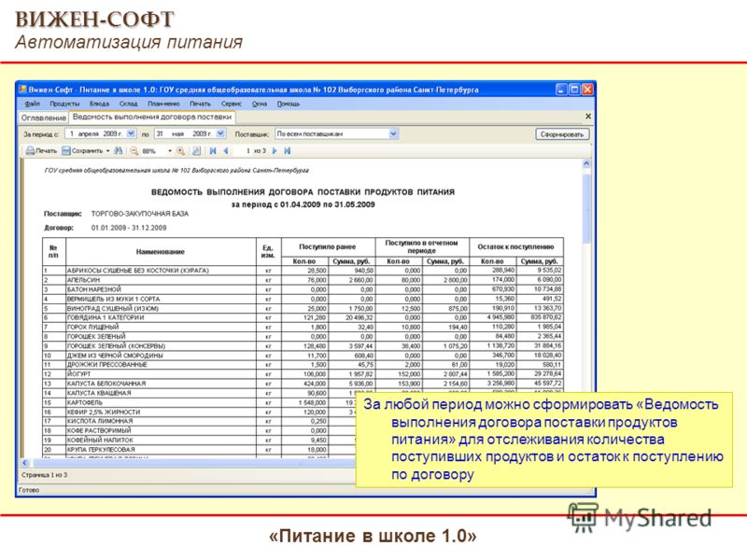Open the Файл menu
Viewport: 747px width, 560px height.
point(32,104)
